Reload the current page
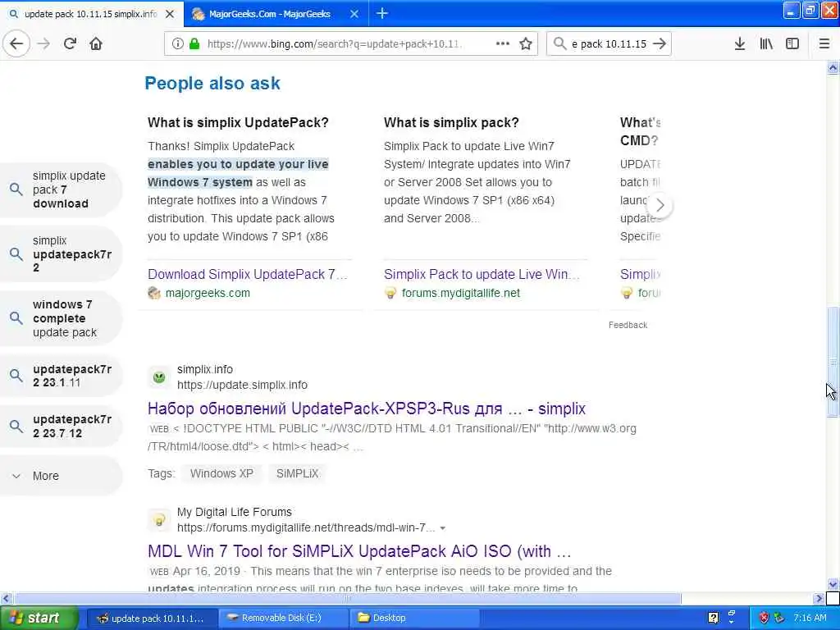The height and width of the screenshot is (630, 840). pyautogui.click(x=70, y=44)
